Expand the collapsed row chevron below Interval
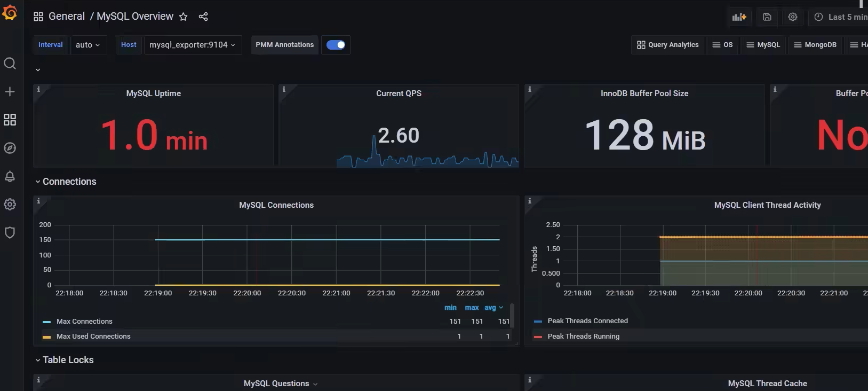The width and height of the screenshot is (868, 391). (38, 70)
